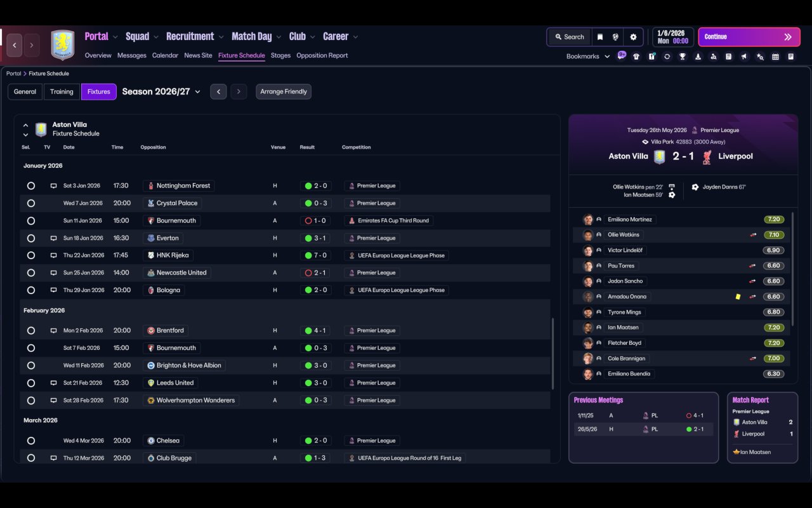Select the Everton fixture radio button
Screen dimensions: 812x508
click(x=30, y=238)
